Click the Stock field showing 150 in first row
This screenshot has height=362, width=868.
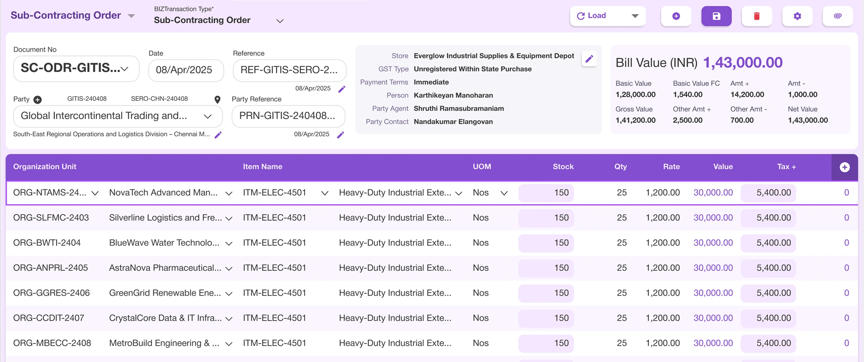pos(546,193)
